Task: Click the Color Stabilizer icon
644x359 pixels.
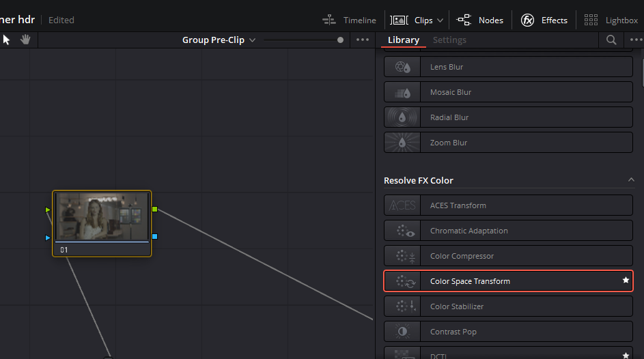Action: 402,306
